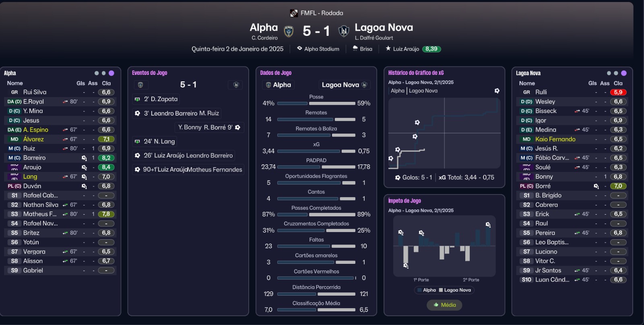Click goal ball icon next to Y. Bonny event
The image size is (644, 325).
(238, 128)
